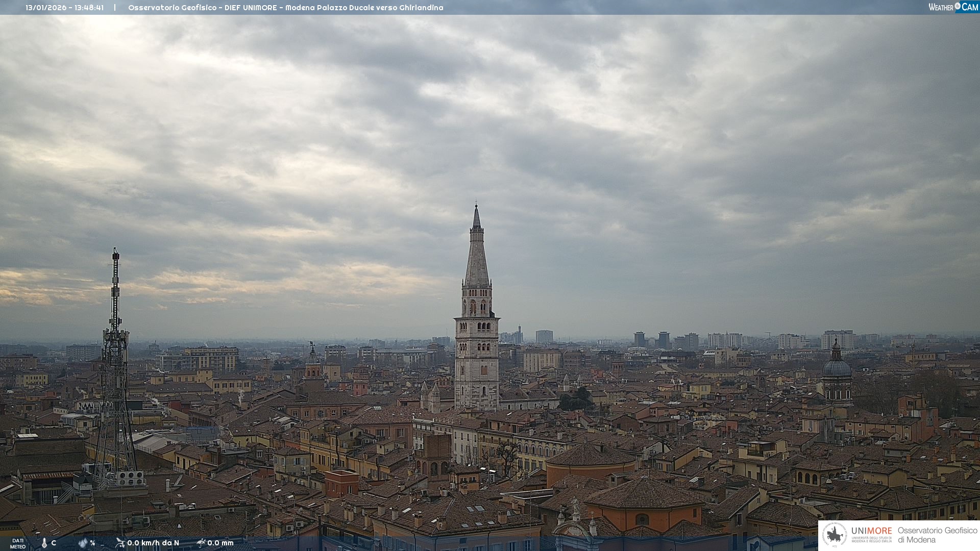Screen dimensions: 980x551
Task: Click the wind anemometer icon
Action: pyautogui.click(x=120, y=543)
